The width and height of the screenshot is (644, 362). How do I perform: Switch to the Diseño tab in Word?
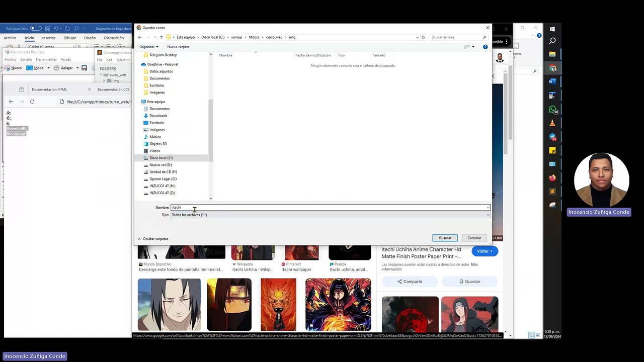click(90, 38)
